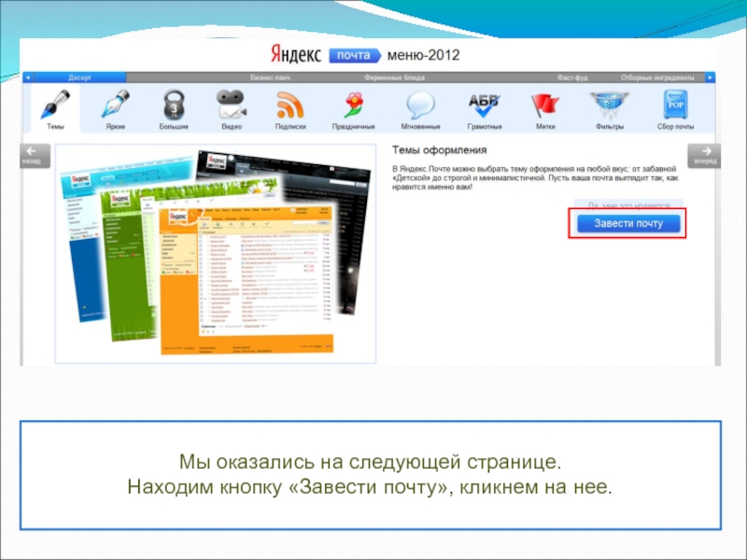This screenshot has height=560, width=747.
Task: Click the left arrow on the menu bar
Action: (28, 77)
